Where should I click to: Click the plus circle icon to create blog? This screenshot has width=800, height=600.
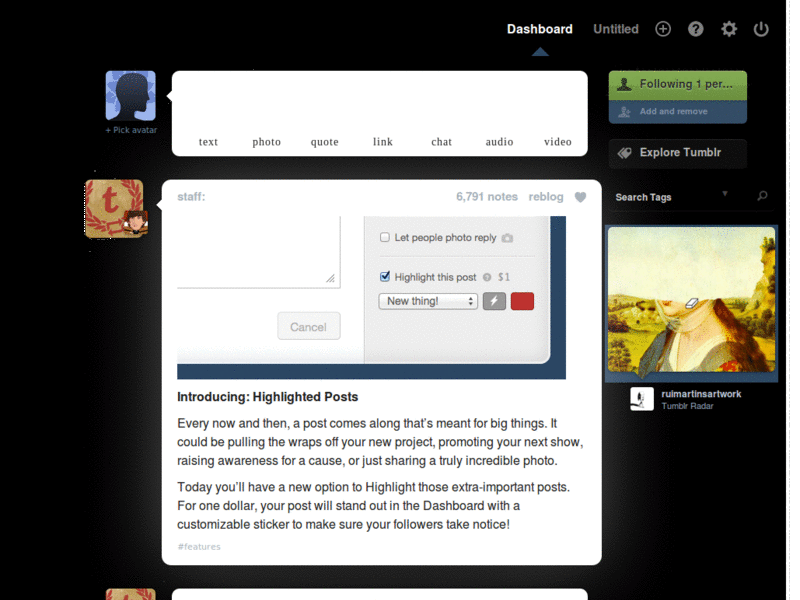[663, 29]
